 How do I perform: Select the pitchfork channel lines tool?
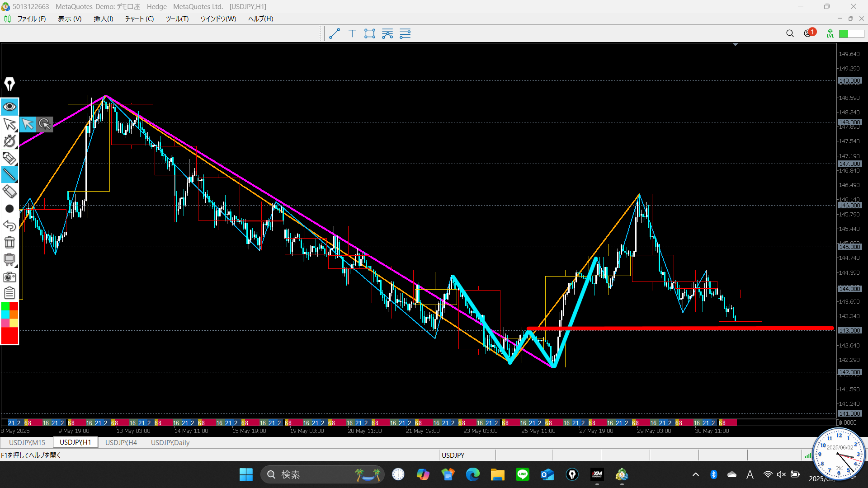[x=387, y=33]
